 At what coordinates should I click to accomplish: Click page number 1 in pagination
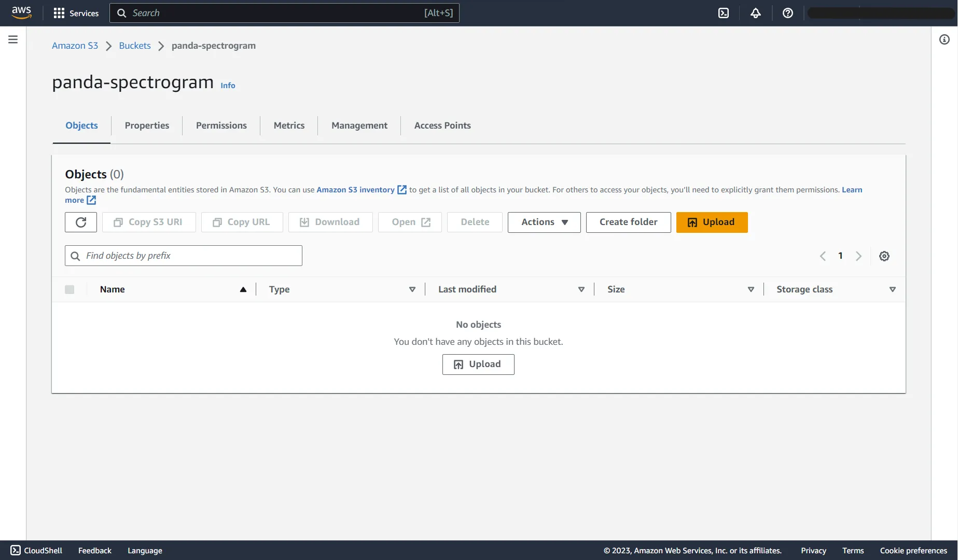click(x=840, y=256)
